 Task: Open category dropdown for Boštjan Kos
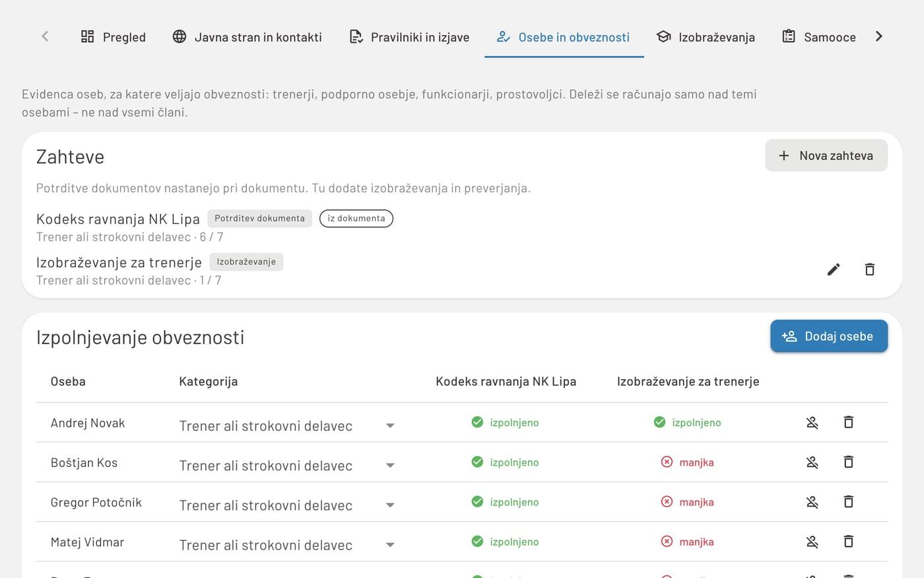pos(287,465)
